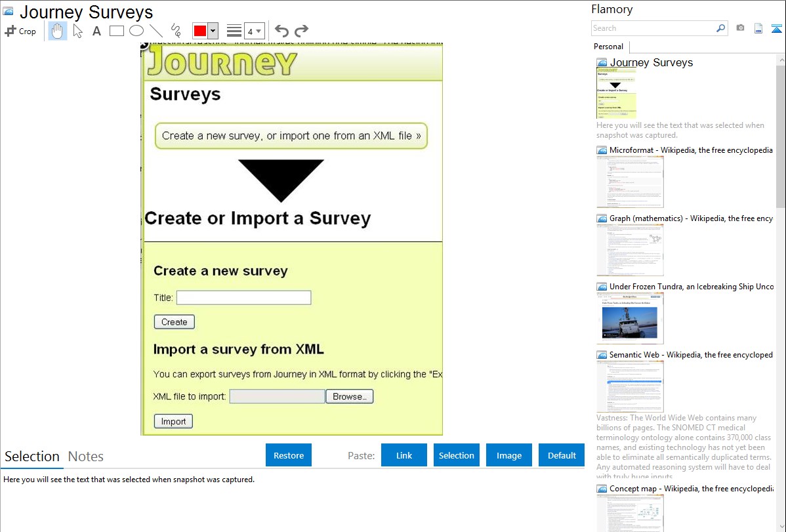Viewport: 786px width, 532px height.
Task: Switch to the Selection tab
Action: pos(32,457)
